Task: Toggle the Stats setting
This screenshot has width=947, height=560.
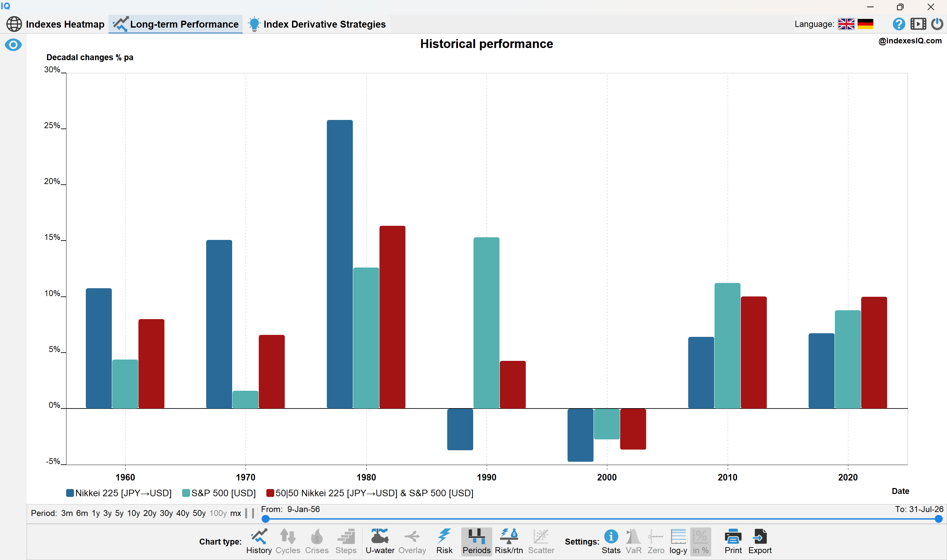Action: 611,541
